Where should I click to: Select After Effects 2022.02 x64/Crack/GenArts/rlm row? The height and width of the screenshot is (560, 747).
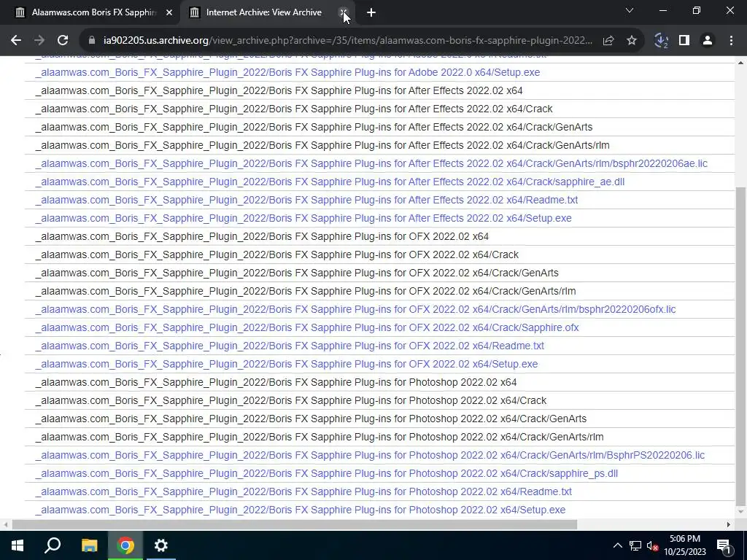[x=379, y=145]
